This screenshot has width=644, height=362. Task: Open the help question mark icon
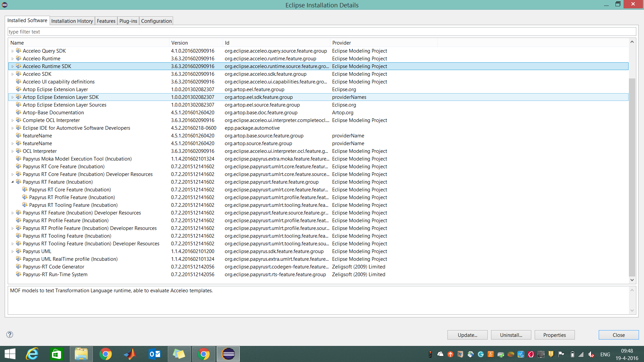click(x=10, y=335)
